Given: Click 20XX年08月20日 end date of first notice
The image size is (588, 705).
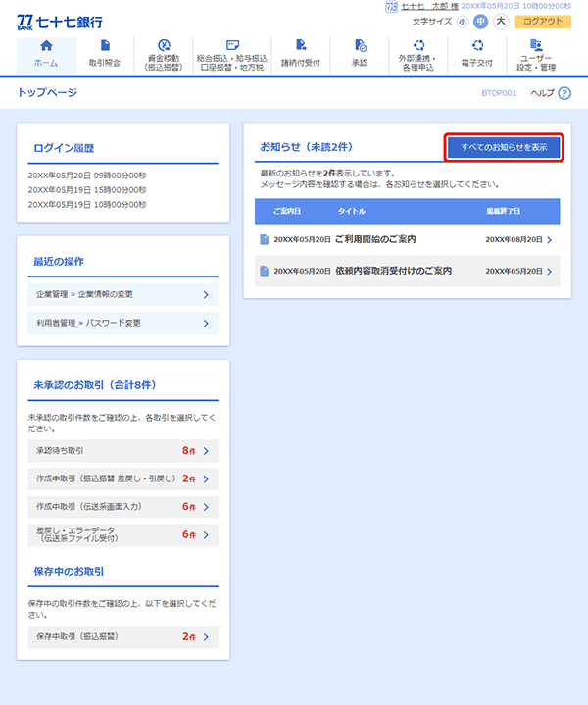Looking at the screenshot, I should 514,239.
